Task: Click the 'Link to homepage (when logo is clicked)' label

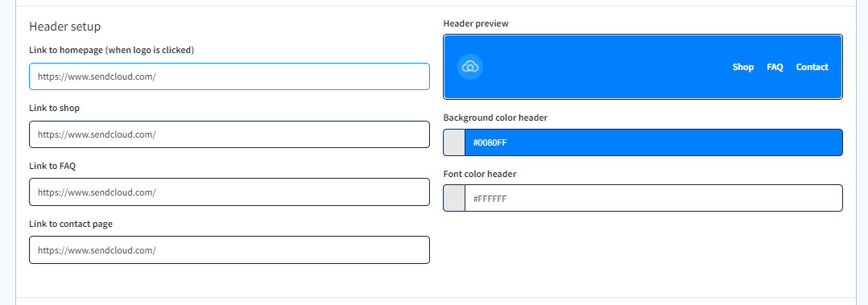Action: (x=111, y=51)
